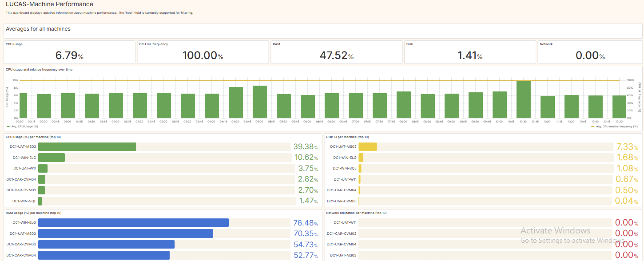Click the 'Averages for all machines' heading
Image resolution: width=644 pixels, height=261 pixels.
(38, 29)
